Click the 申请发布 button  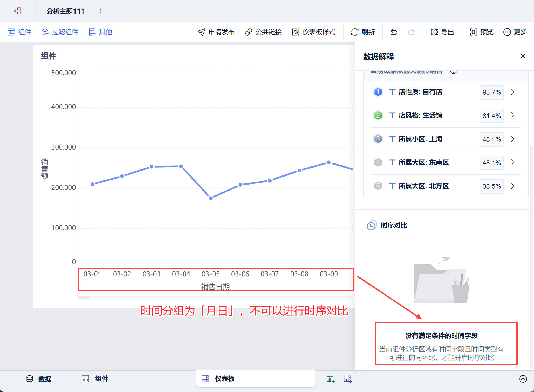click(216, 32)
